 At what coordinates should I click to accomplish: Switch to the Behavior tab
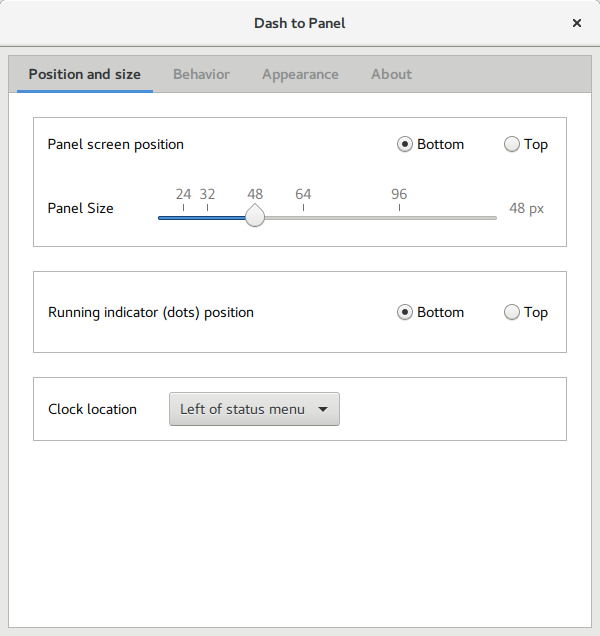tap(201, 74)
